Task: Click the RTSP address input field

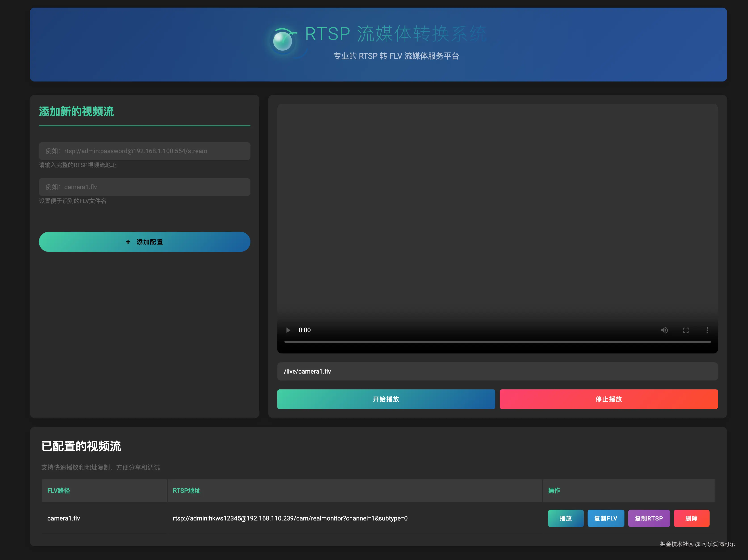Action: 144,151
